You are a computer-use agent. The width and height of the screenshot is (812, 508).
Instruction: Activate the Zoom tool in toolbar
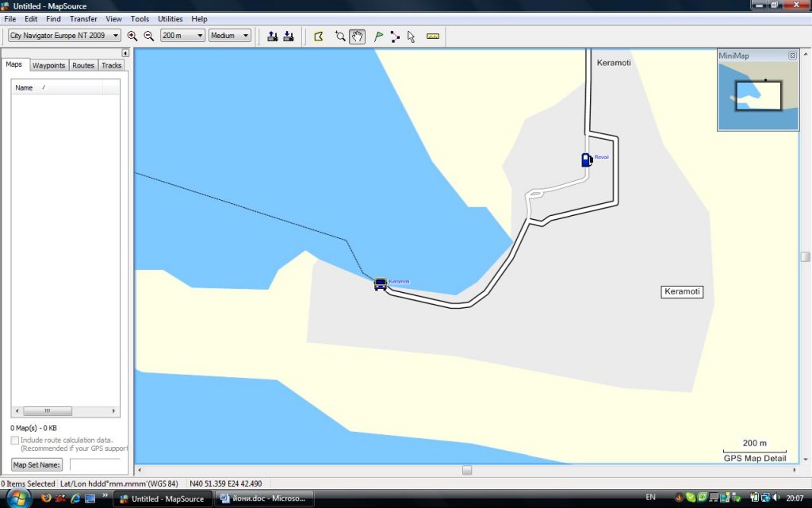[339, 36]
